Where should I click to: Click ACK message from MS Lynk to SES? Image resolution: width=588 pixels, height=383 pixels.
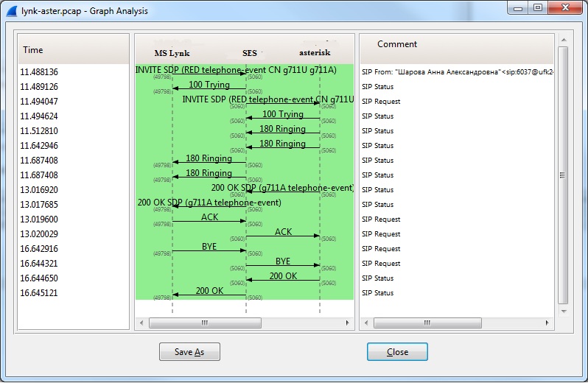[209, 217]
